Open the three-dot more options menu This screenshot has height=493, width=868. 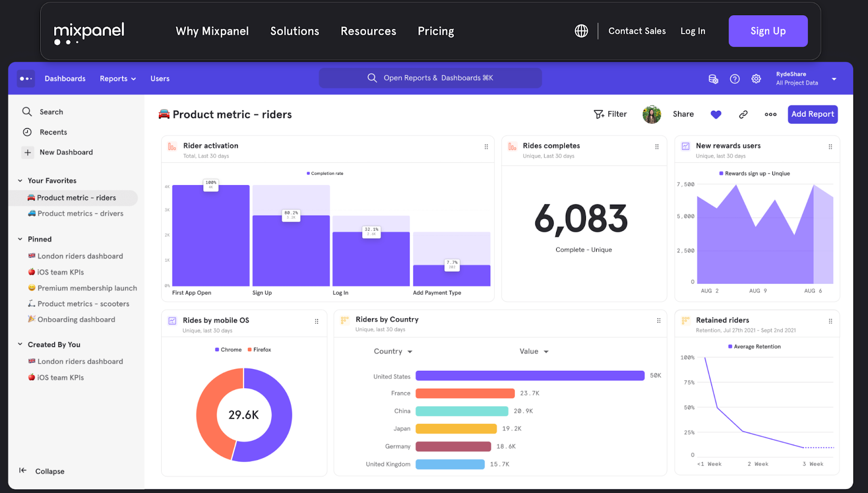pyautogui.click(x=770, y=114)
